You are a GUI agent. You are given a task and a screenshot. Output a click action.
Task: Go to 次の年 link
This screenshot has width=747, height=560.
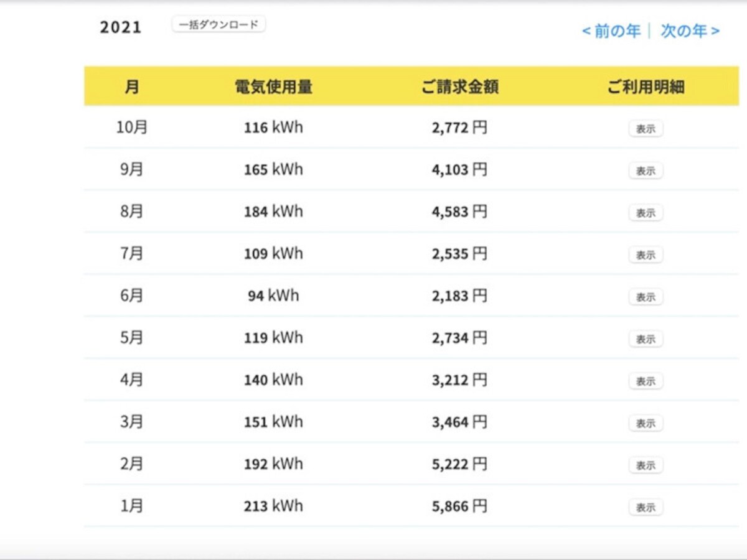(690, 31)
